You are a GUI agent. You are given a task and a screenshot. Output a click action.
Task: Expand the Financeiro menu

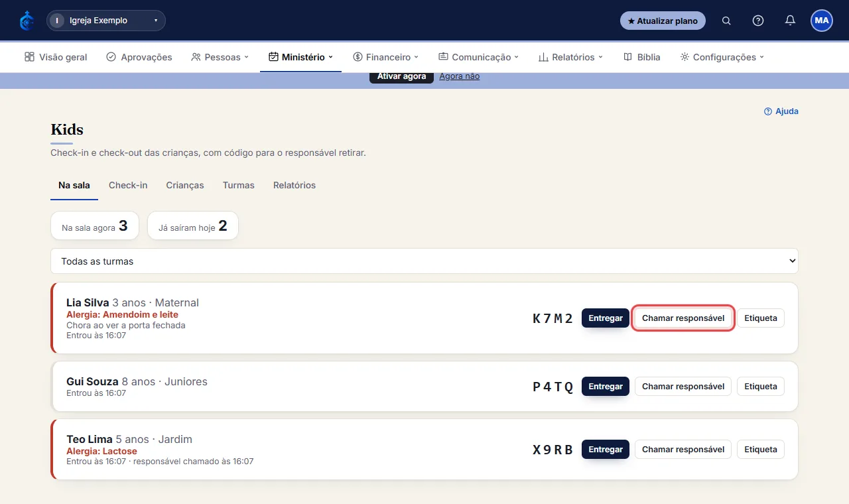click(385, 57)
